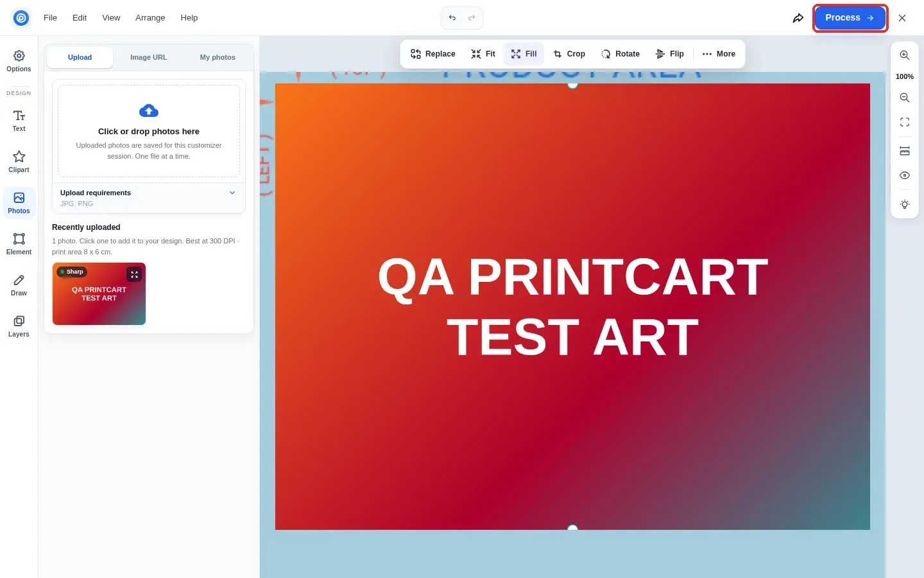Zoom out of the canvas
Image resolution: width=924 pixels, height=578 pixels.
point(905,98)
